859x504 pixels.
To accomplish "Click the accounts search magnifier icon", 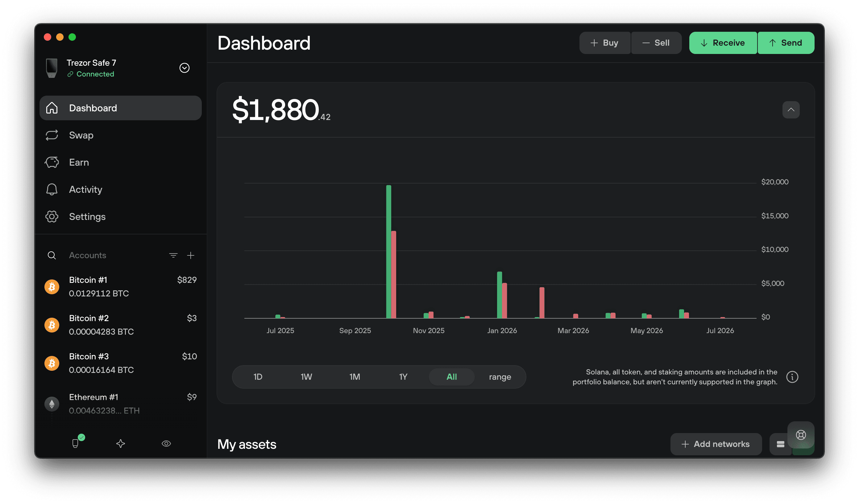I will 52,255.
